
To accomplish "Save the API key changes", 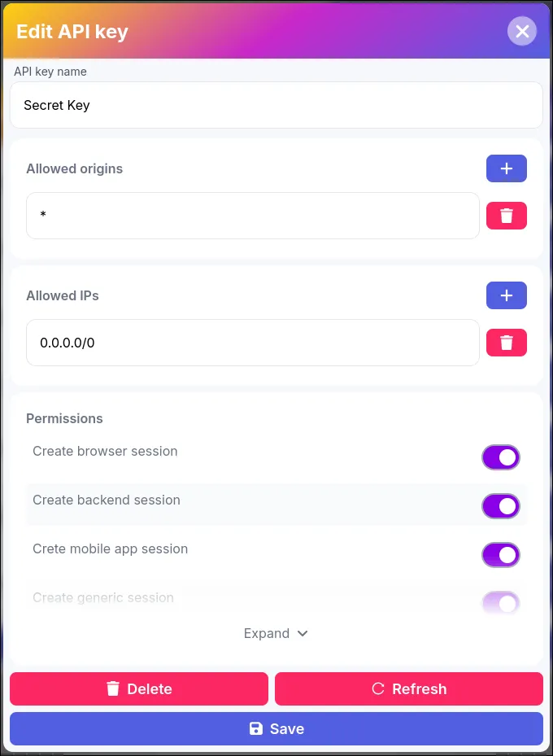I will [276, 728].
